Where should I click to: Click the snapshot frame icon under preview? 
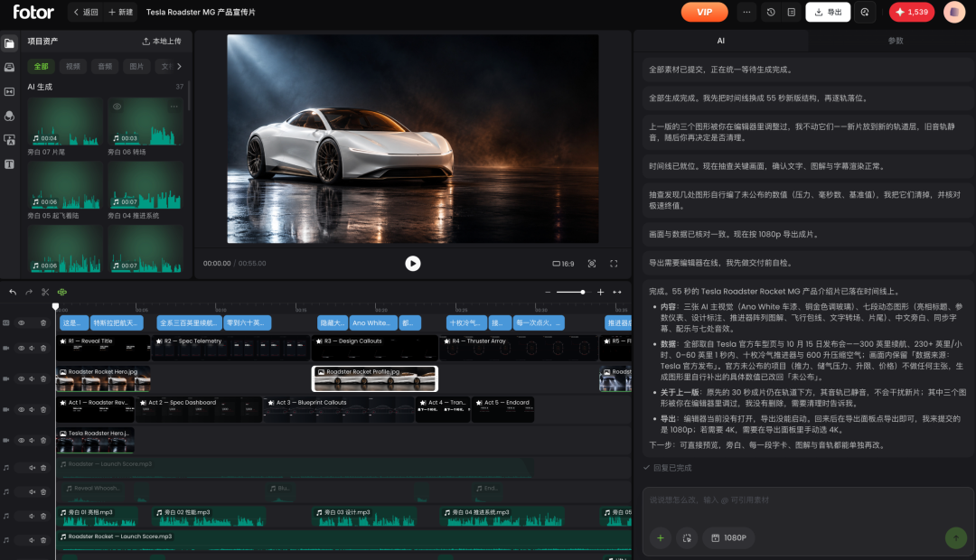[592, 264]
